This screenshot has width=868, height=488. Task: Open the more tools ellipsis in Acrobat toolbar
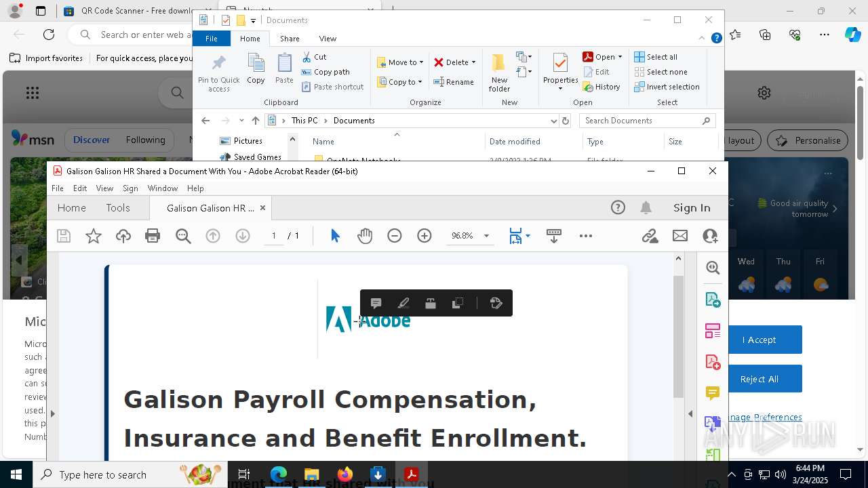(586, 236)
